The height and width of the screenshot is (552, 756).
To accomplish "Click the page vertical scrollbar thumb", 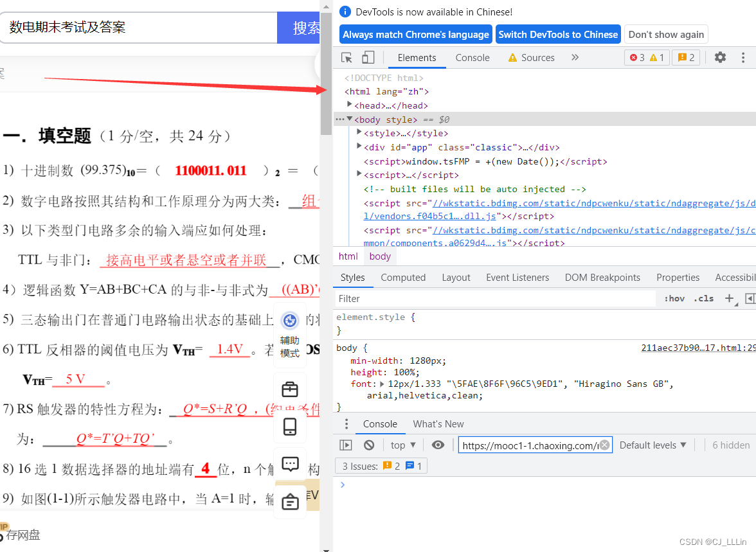I will 327,73.
